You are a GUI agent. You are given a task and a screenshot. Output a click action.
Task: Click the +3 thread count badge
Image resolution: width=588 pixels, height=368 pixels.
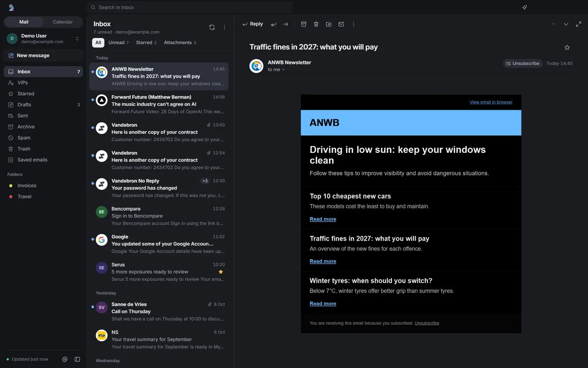tap(205, 181)
